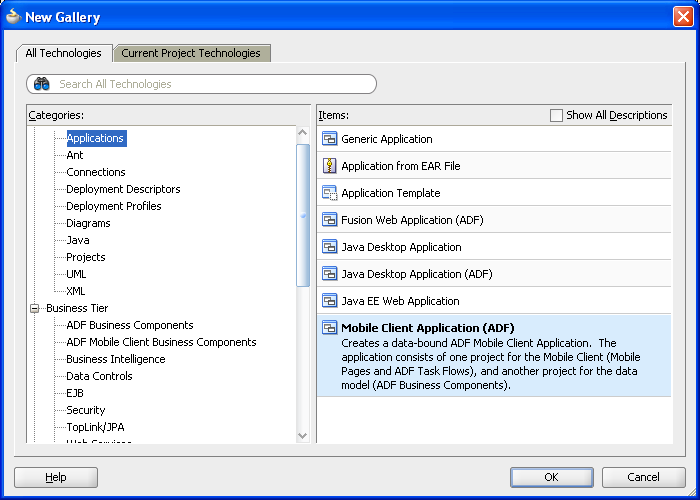
Task: Enable Show All Descriptions checkbox
Action: click(x=556, y=115)
